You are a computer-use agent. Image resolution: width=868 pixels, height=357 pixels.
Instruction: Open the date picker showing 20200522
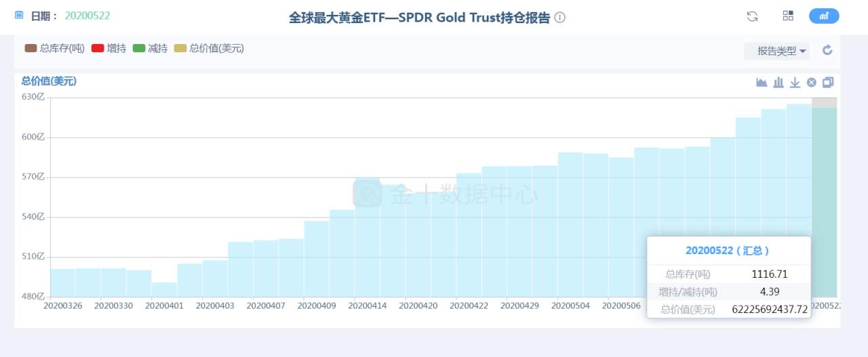[x=87, y=16]
